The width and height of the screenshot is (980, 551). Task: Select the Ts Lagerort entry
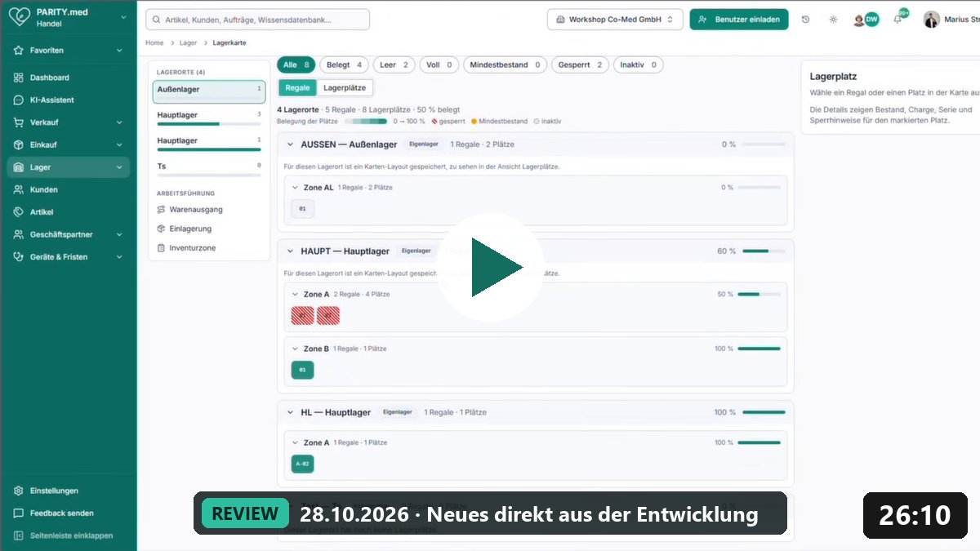[209, 169]
